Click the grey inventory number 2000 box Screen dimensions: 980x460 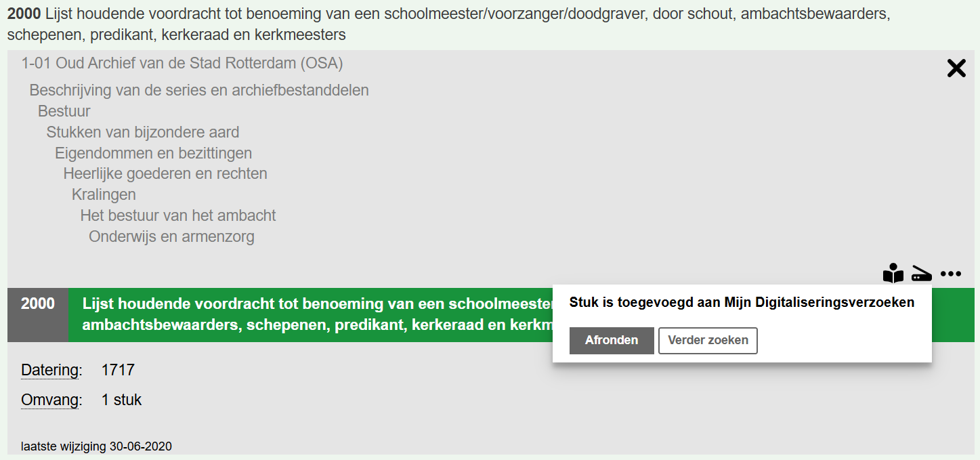click(38, 314)
